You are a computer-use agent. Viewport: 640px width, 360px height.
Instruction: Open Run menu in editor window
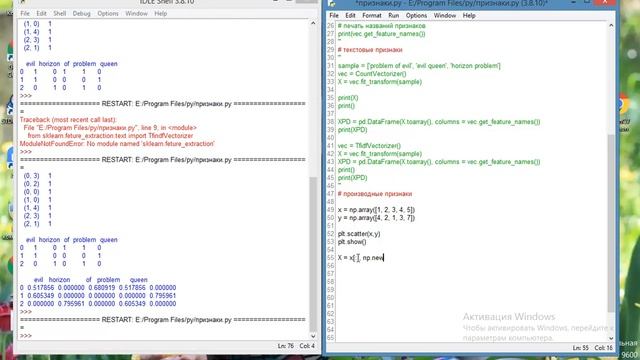click(x=393, y=16)
